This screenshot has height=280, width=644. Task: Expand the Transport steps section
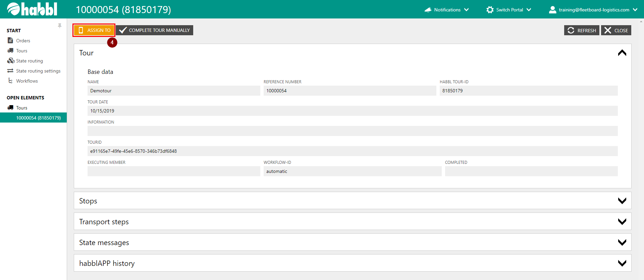[x=622, y=222]
